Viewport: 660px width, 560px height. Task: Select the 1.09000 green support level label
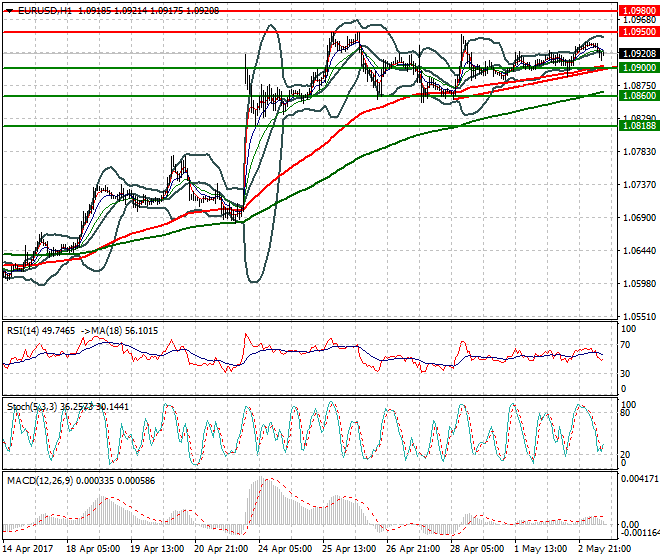tap(639, 67)
